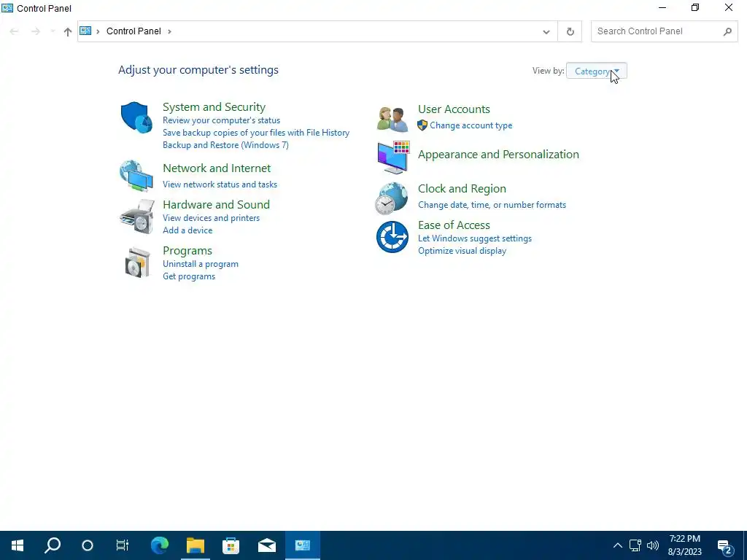Click Let Windows suggest settings
This screenshot has width=747, height=560.
click(x=475, y=238)
